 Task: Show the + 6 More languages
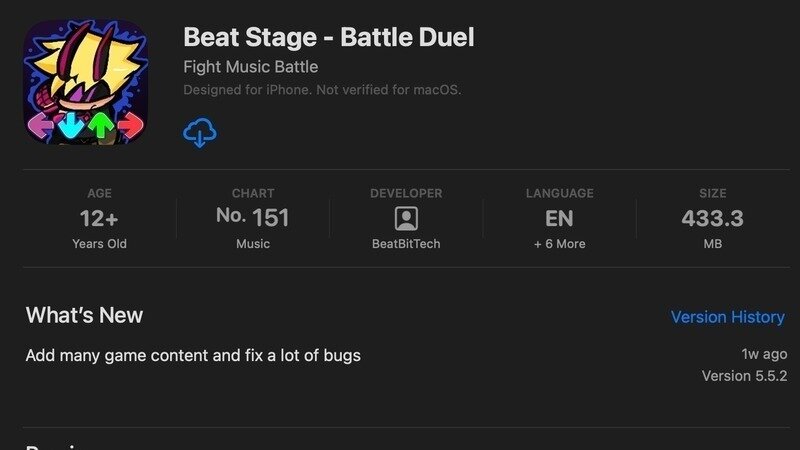click(x=559, y=244)
